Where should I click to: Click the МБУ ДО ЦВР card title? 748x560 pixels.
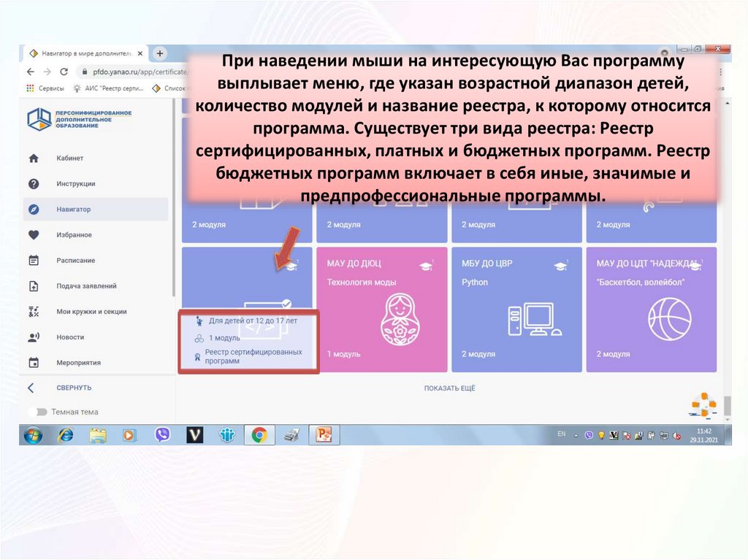coord(486,264)
